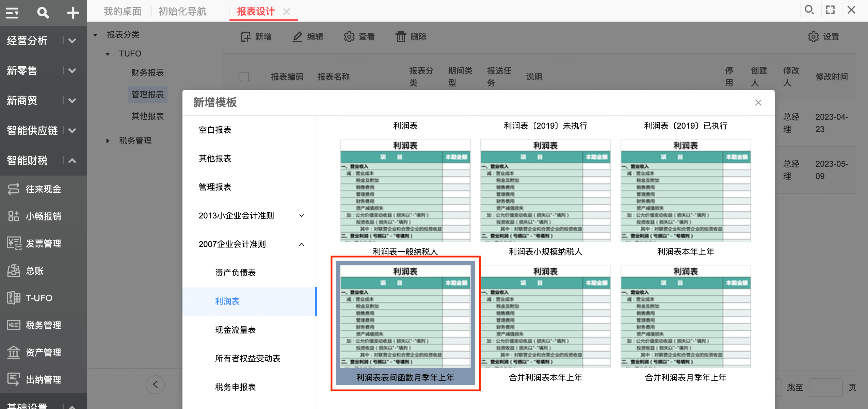Expand 税务管理 tree node
Screen dimensions: 868x409
tap(108, 141)
